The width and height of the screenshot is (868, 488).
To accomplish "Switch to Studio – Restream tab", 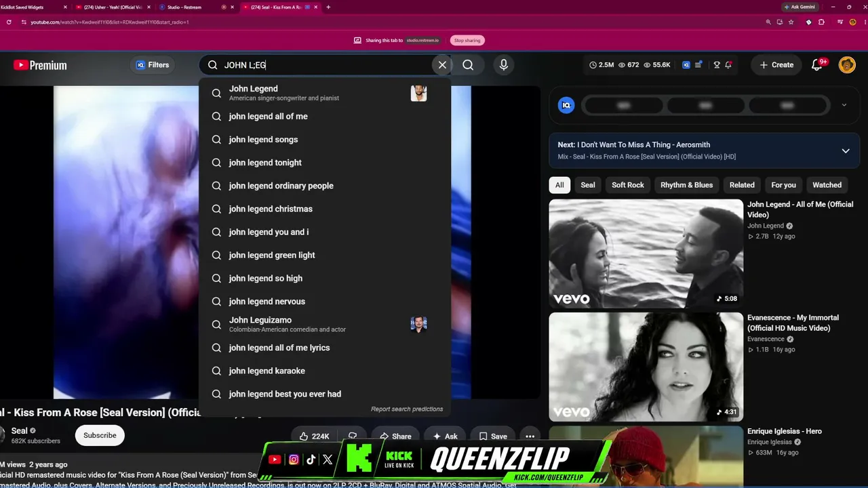I will pos(197,7).
